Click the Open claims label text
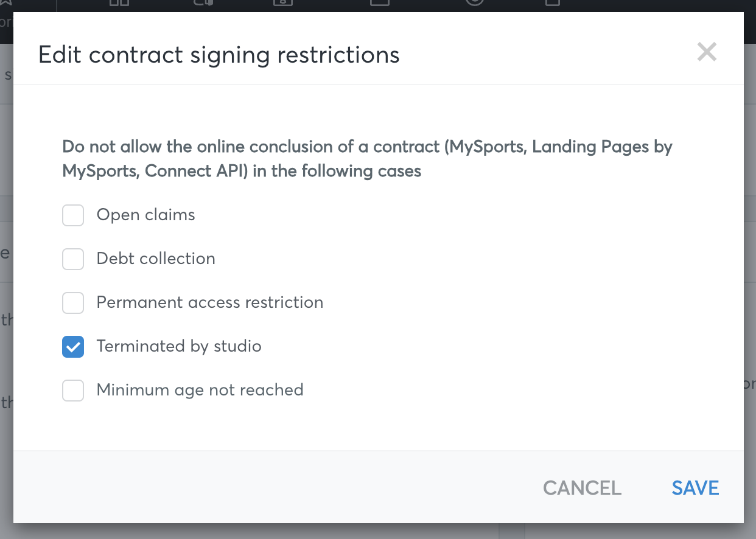The height and width of the screenshot is (539, 756). pyautogui.click(x=146, y=215)
